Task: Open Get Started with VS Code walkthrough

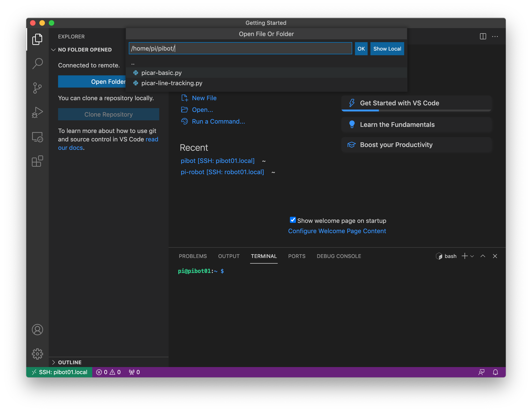Action: pos(417,103)
